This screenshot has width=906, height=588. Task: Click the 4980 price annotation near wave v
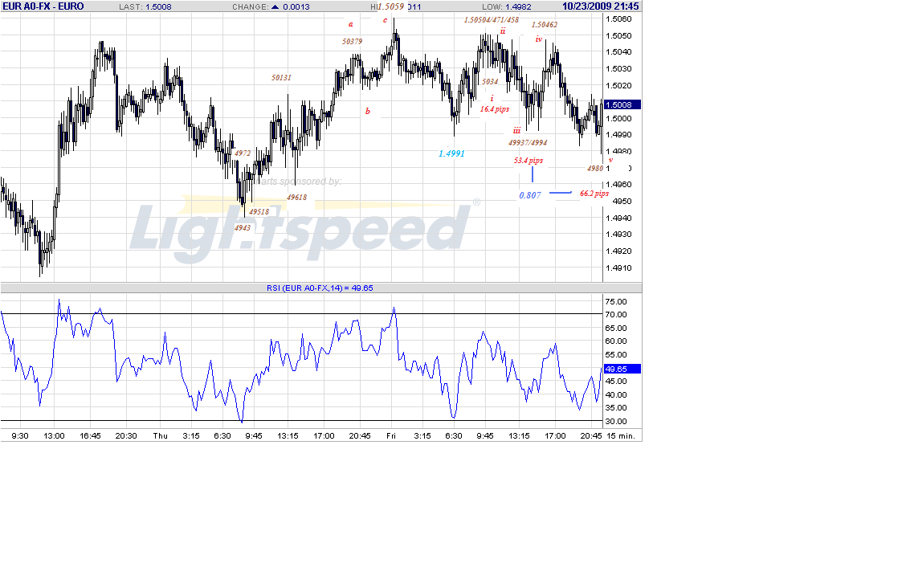coord(595,169)
